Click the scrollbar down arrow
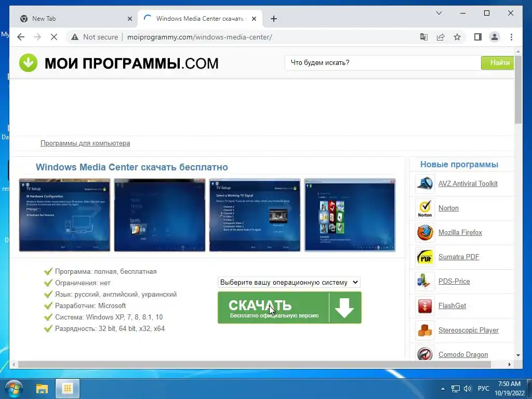 coord(518,355)
